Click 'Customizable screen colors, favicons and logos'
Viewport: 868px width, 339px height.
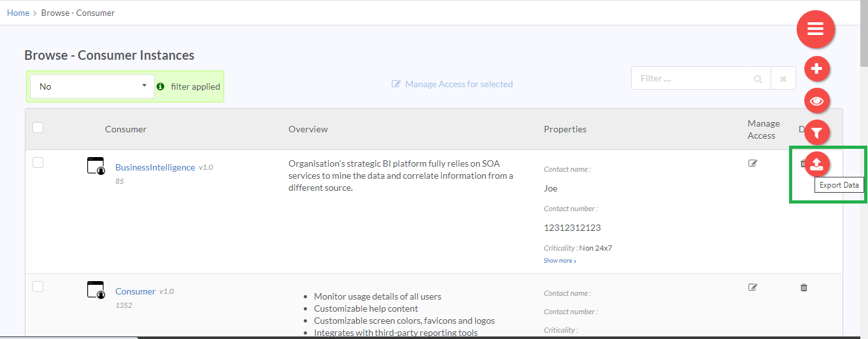click(x=404, y=321)
